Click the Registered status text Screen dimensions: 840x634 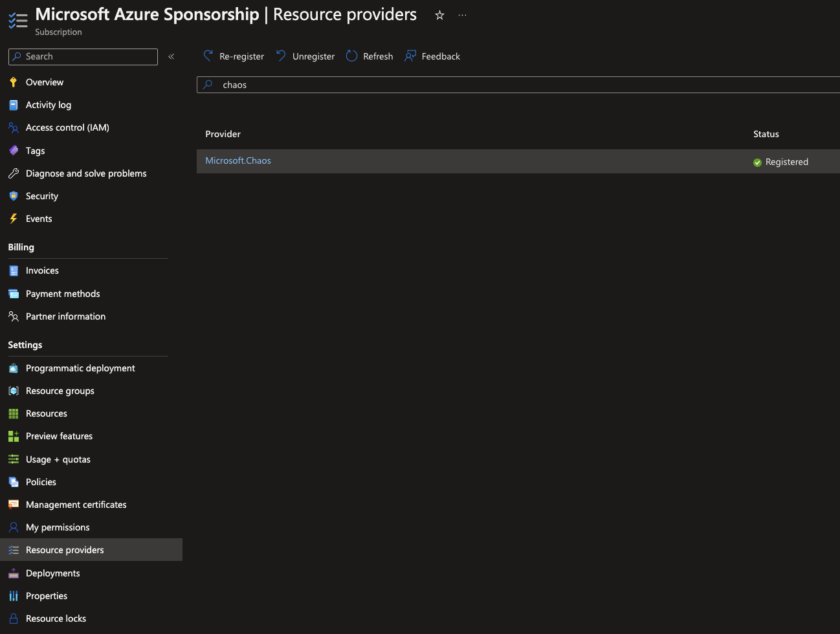[x=787, y=162]
